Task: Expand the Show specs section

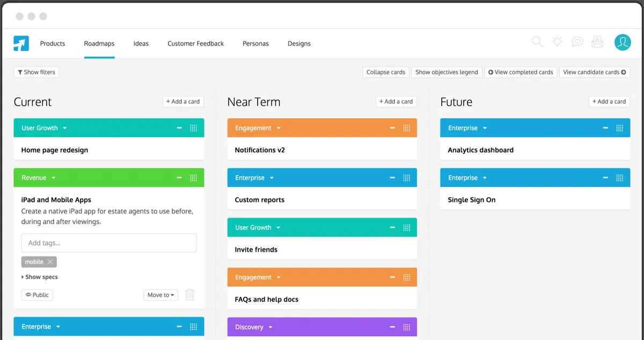Action: (x=40, y=277)
